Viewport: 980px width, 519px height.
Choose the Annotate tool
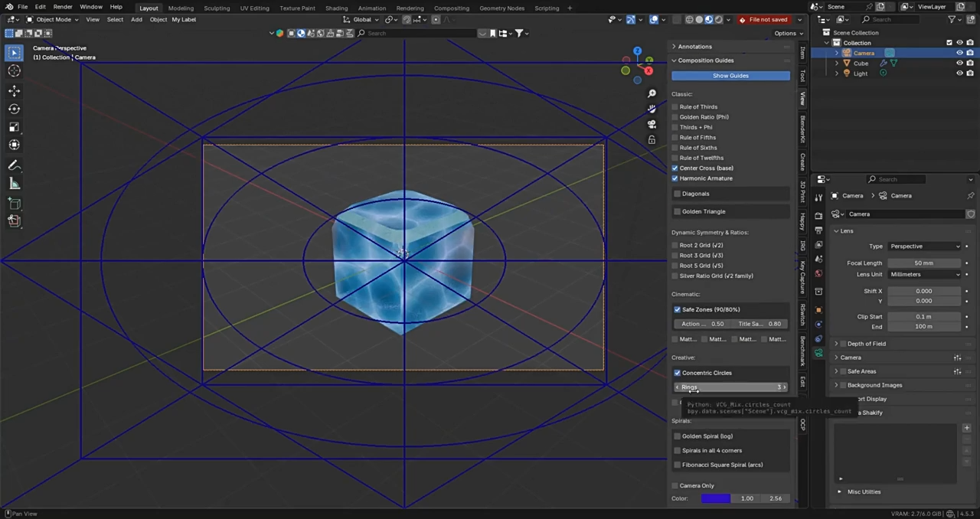tap(14, 165)
